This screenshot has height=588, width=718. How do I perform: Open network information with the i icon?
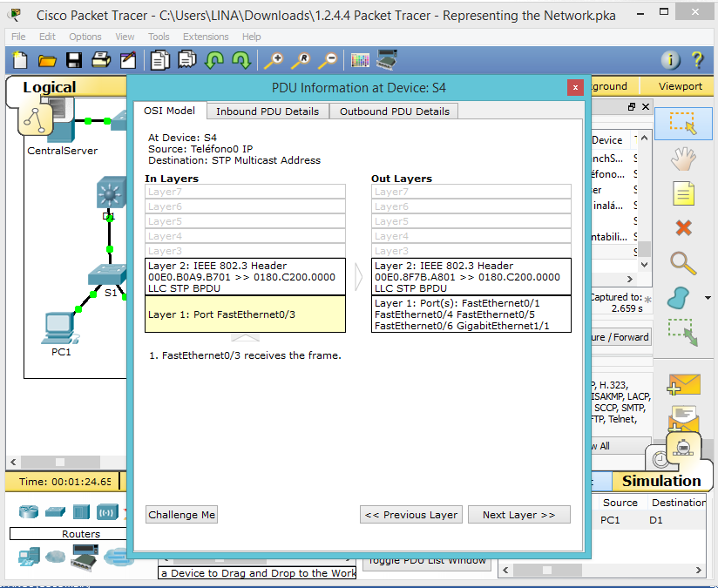[671, 60]
